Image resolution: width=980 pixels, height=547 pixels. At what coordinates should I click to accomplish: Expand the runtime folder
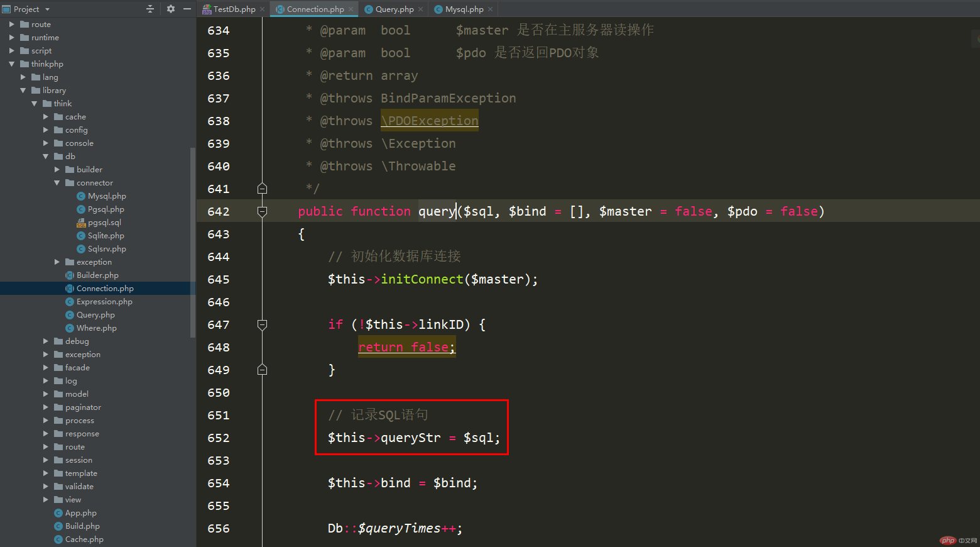pyautogui.click(x=11, y=38)
